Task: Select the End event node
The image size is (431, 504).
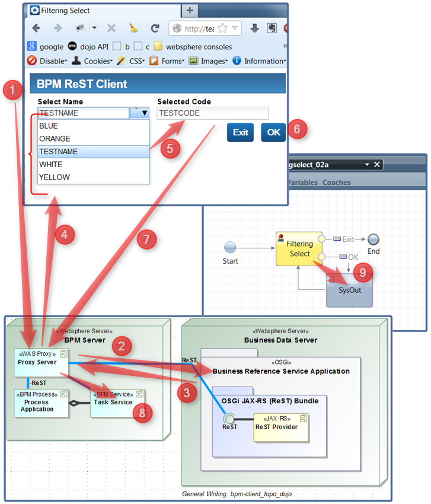Action: 373,239
